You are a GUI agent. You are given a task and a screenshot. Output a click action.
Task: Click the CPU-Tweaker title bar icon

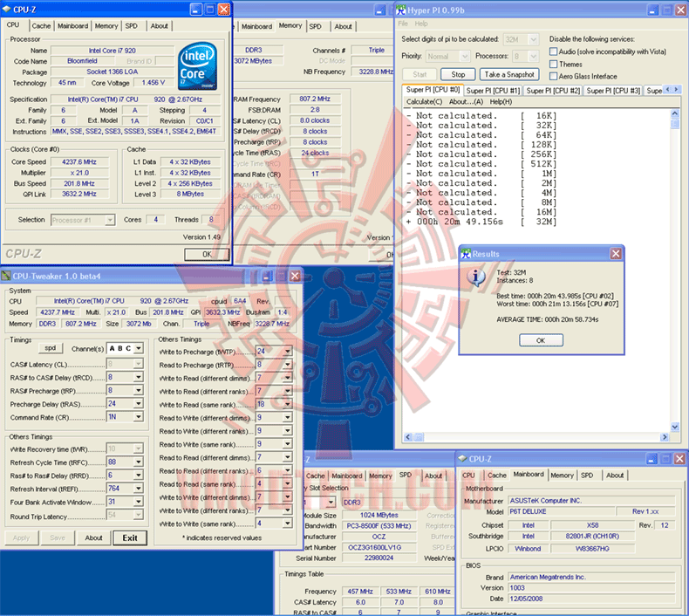(x=6, y=276)
